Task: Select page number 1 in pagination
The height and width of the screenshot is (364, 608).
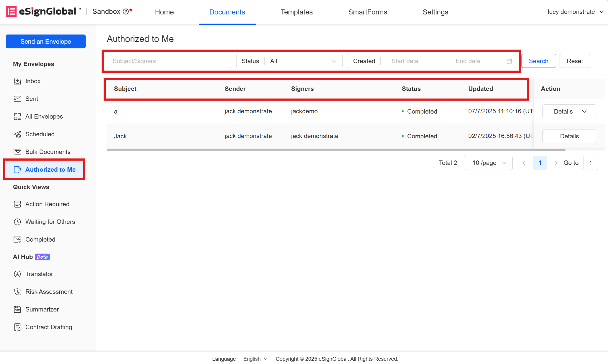Action: pos(540,163)
